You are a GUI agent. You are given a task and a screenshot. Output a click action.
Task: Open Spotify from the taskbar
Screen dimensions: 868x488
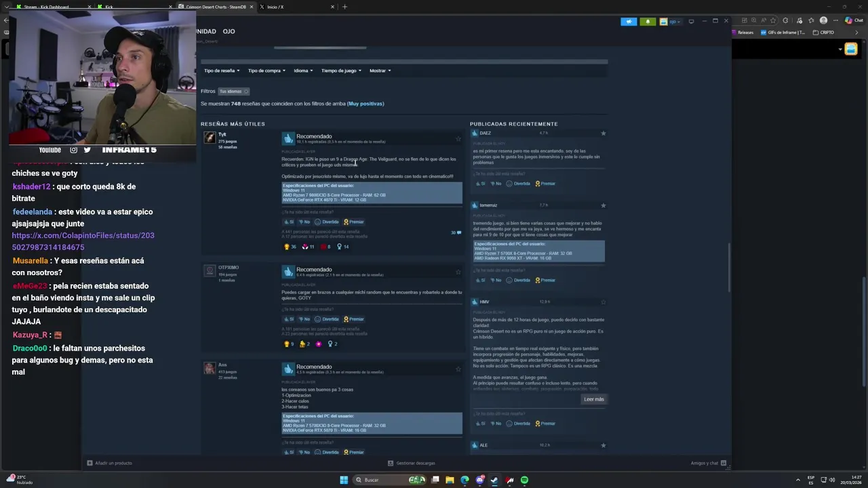point(524,480)
